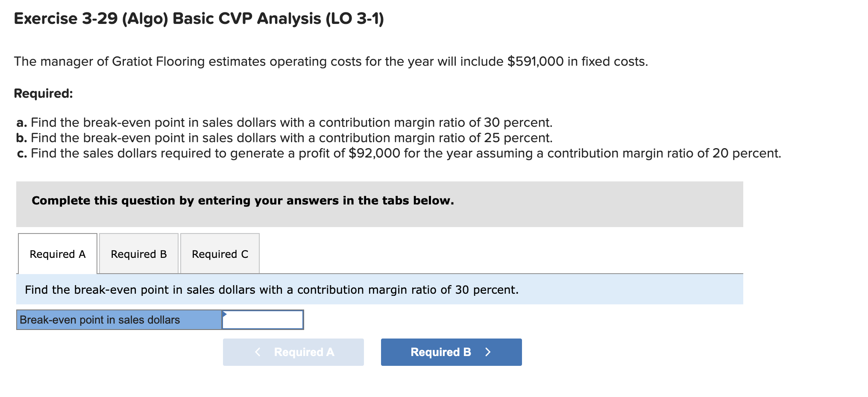The height and width of the screenshot is (397, 868).
Task: Click the Complete this question gray banner
Action: coord(242,200)
